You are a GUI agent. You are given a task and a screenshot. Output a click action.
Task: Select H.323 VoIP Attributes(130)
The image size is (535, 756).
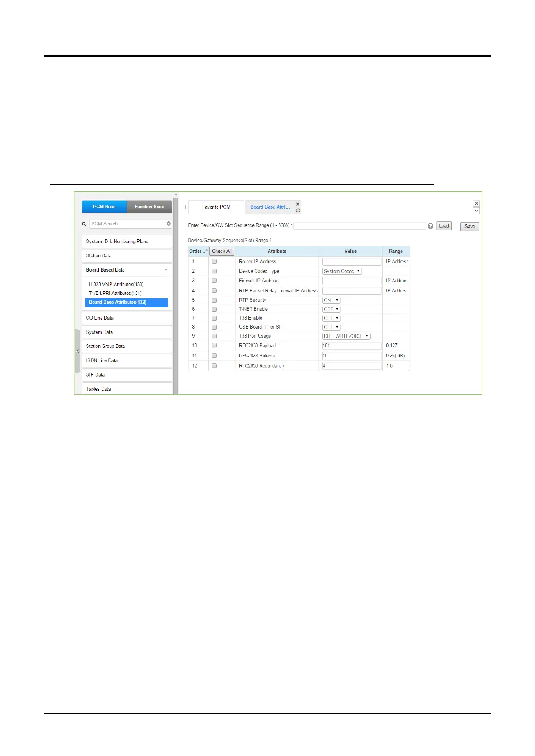116,284
